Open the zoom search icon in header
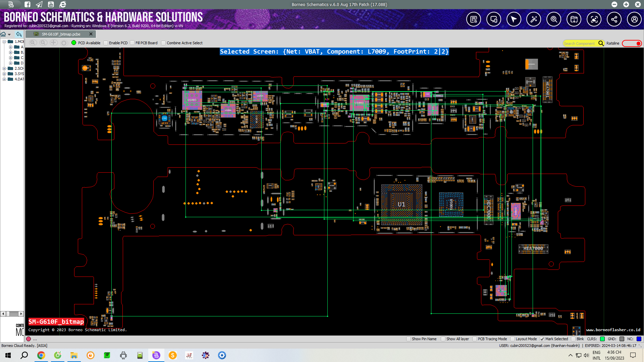 tap(554, 19)
